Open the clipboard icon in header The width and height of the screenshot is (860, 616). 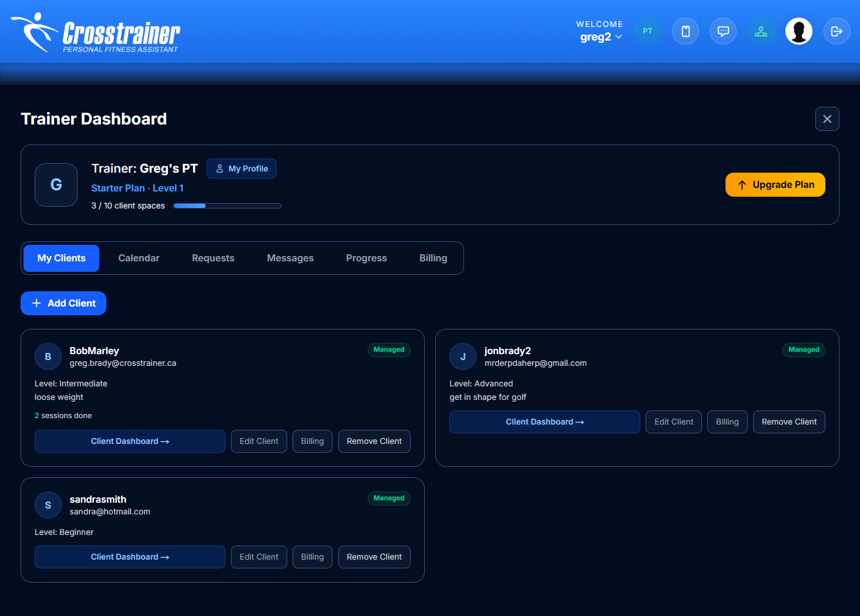coord(686,31)
